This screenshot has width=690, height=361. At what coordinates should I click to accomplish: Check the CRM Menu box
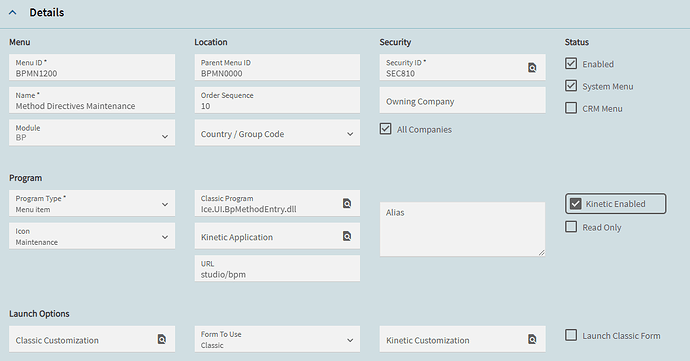pos(571,108)
